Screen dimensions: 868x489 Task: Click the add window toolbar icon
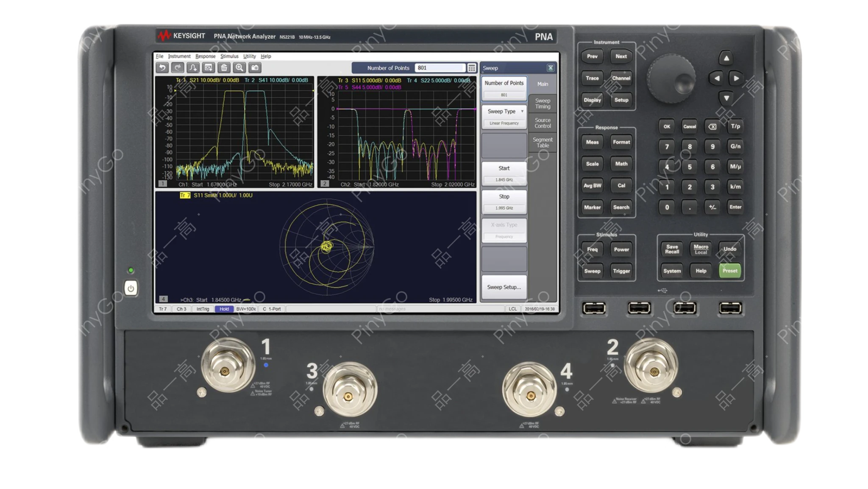point(209,68)
